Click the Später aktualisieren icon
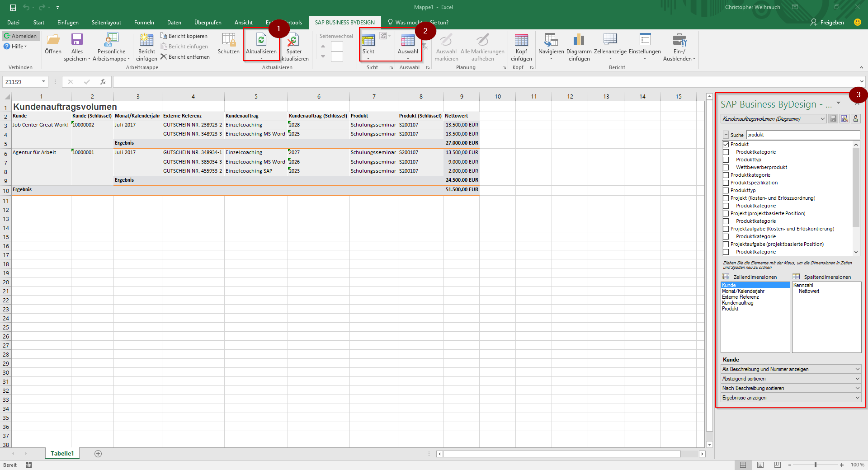The image size is (868, 470). pyautogui.click(x=293, y=40)
